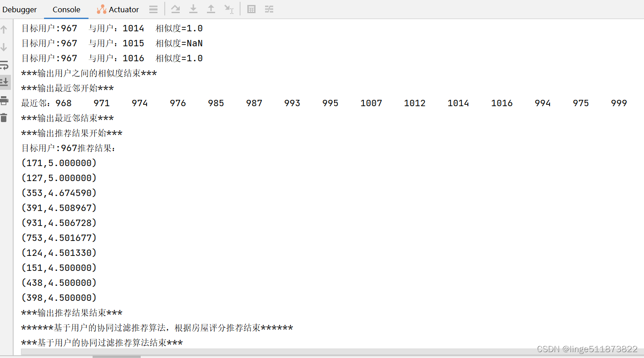Viewport: 644px width, 358px height.
Task: Click neighbor value 987
Action: tap(254, 103)
